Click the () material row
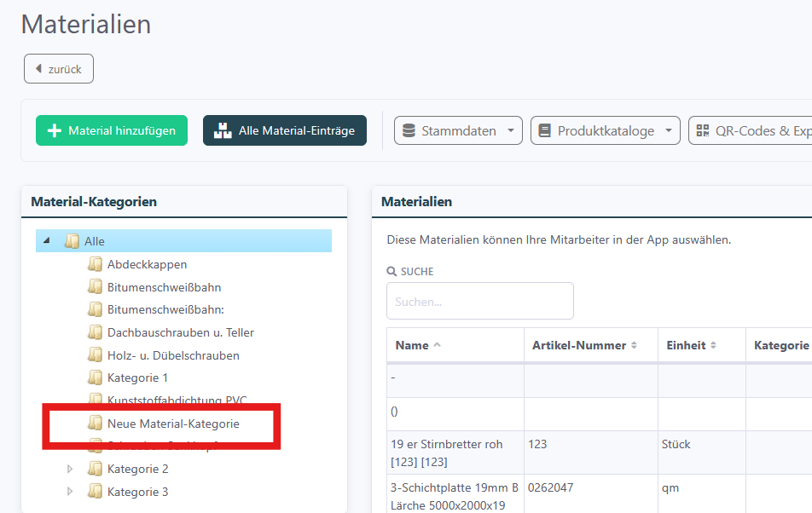Image resolution: width=812 pixels, height=513 pixels. tap(599, 414)
